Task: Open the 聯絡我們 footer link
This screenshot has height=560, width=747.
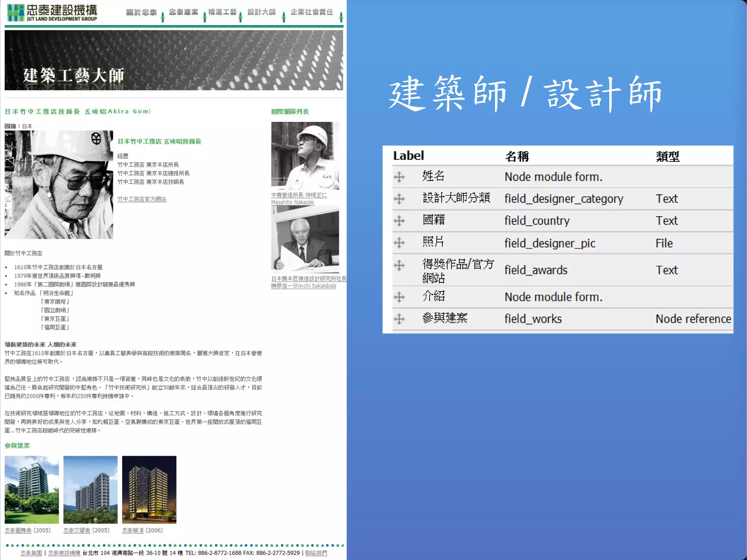Action: (316, 553)
